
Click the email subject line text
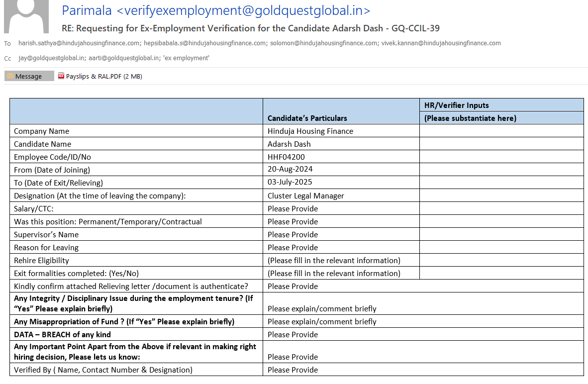[250, 28]
